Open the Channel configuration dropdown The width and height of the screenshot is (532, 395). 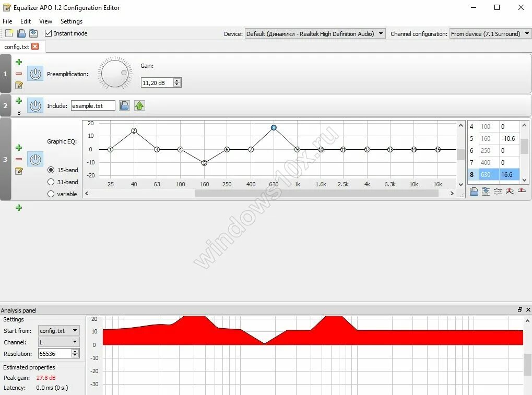[x=491, y=33]
